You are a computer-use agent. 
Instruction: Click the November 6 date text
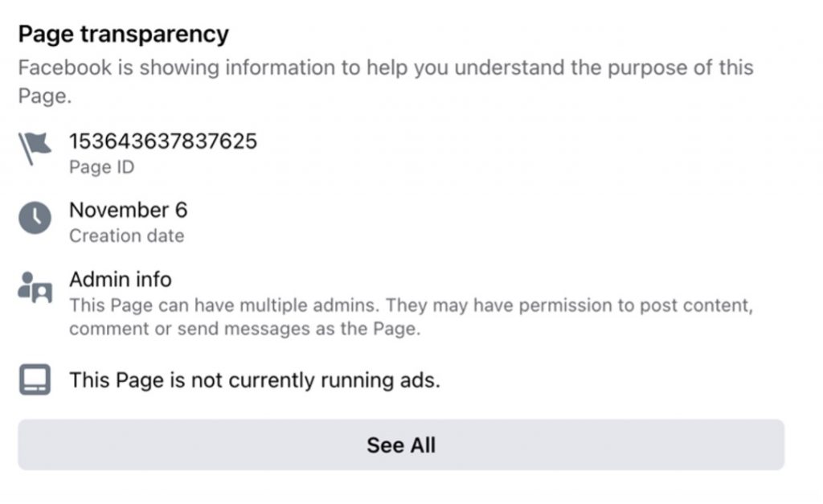[x=128, y=210]
